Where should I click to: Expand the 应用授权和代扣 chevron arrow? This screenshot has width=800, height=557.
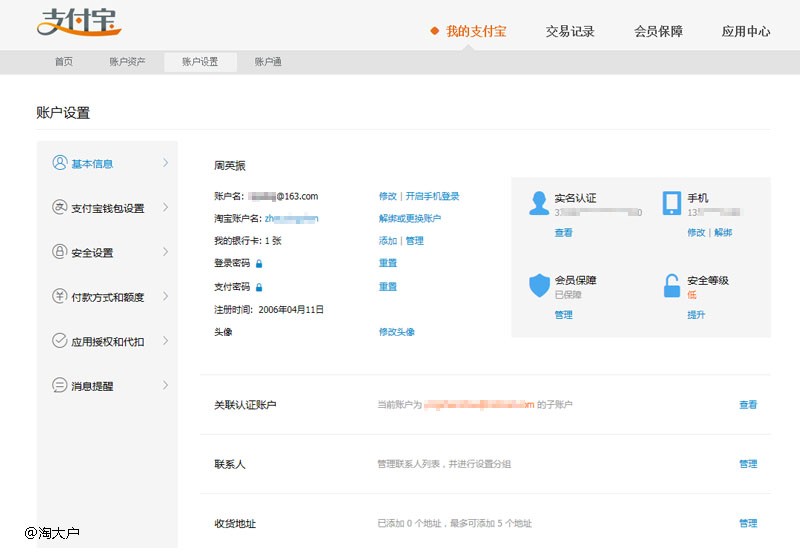165,340
